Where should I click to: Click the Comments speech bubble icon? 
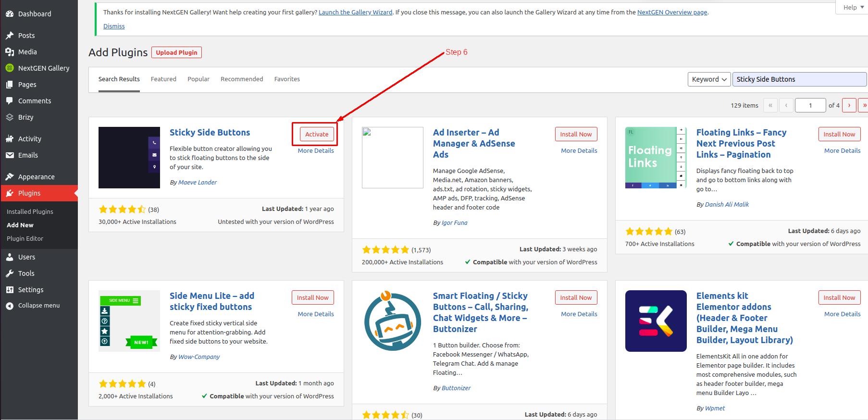(10, 101)
